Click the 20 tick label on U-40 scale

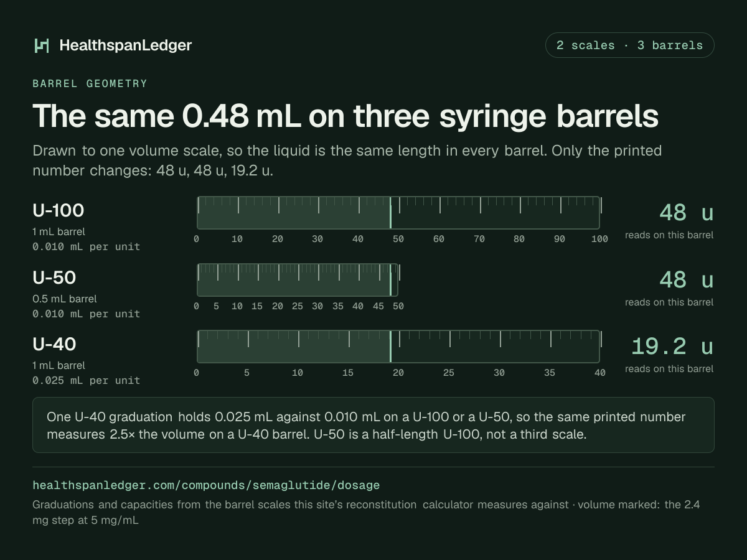398,373
